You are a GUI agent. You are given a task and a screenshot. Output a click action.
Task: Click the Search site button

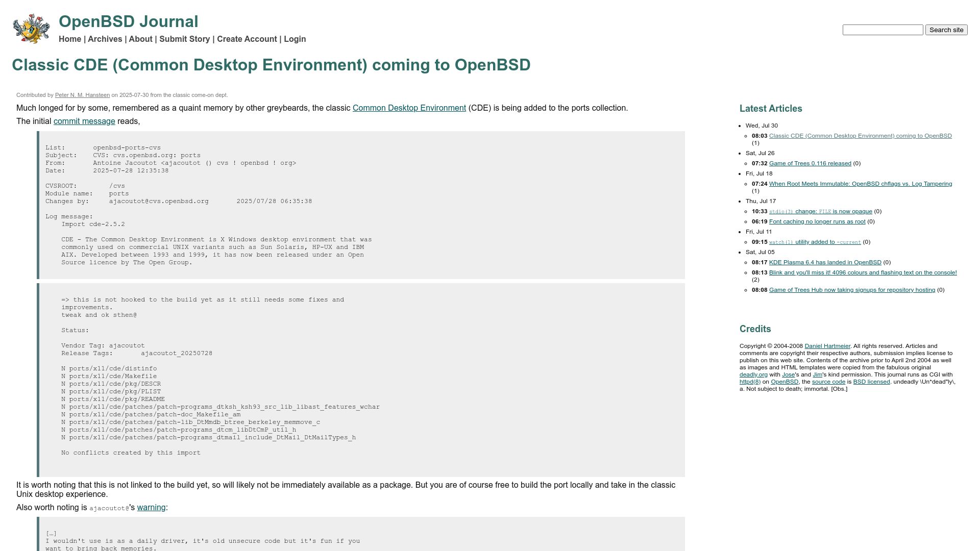coord(946,30)
